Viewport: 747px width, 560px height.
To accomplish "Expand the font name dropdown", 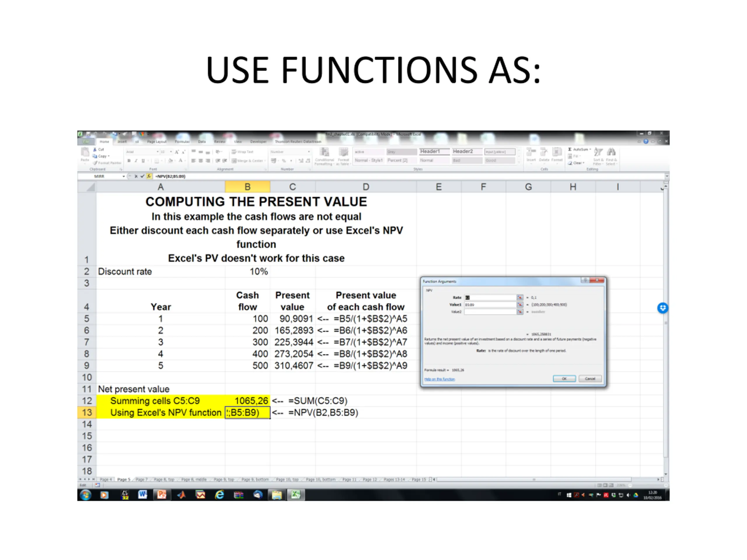I will click(x=157, y=152).
